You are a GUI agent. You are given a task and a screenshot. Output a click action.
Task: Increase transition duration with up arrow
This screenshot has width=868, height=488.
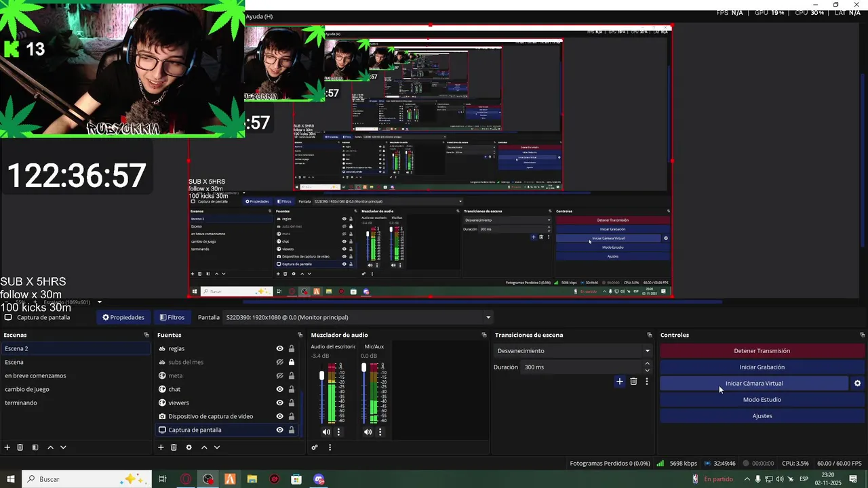coord(647,364)
